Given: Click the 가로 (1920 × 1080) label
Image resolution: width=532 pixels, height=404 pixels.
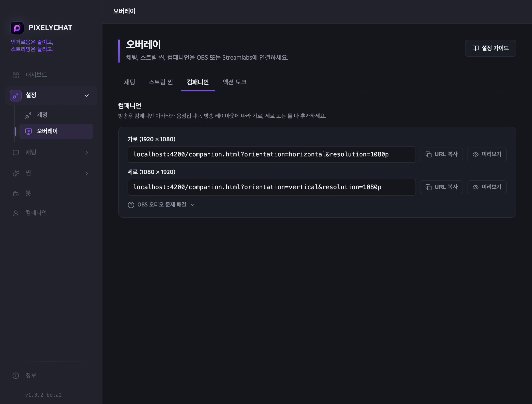Looking at the screenshot, I should [x=151, y=139].
